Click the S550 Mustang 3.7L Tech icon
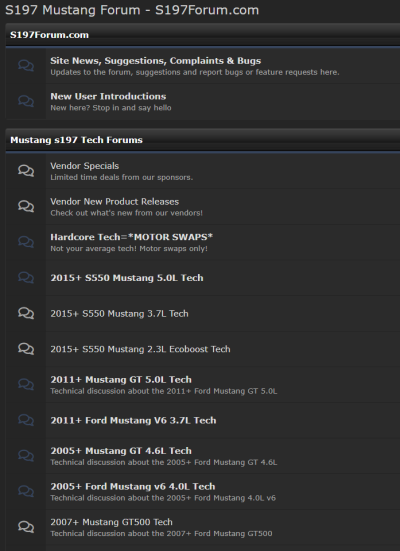The image size is (400, 551). point(26,313)
